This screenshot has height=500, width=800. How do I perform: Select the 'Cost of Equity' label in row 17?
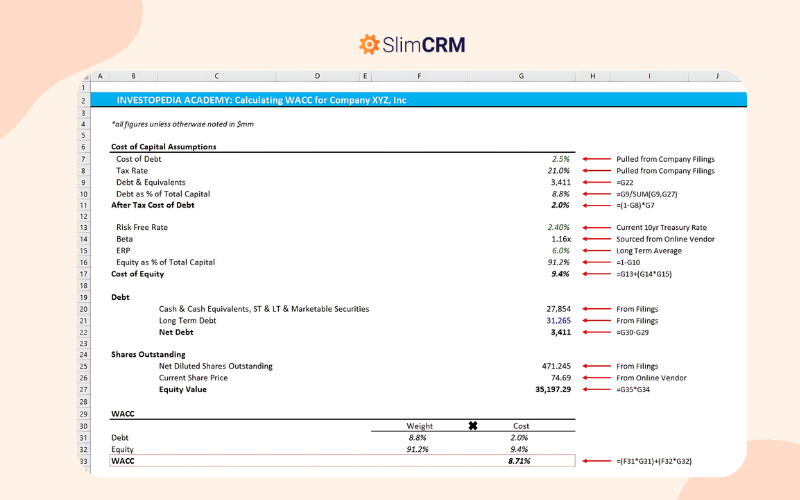point(138,274)
